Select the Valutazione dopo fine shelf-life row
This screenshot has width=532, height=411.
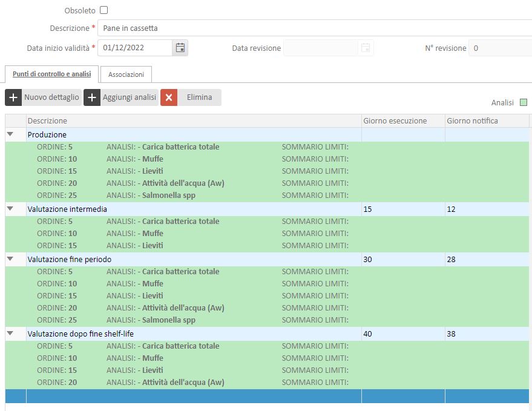(267, 334)
